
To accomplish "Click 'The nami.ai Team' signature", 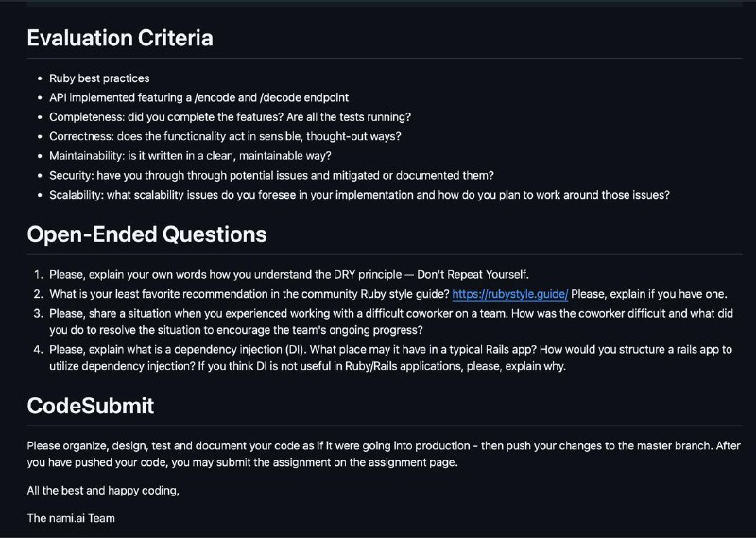I will click(71, 519).
